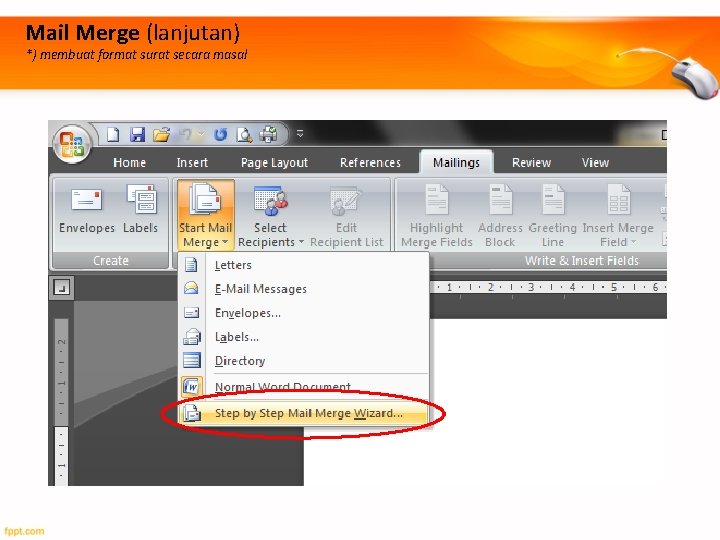Click the horizontal ruler at mark 3
The width and height of the screenshot is (720, 540).
[x=531, y=287]
